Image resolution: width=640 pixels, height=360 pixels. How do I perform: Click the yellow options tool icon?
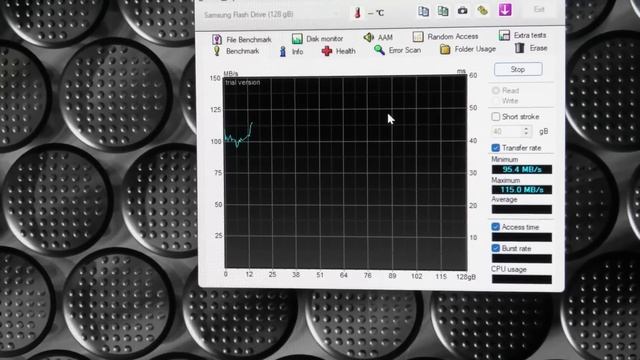[482, 11]
